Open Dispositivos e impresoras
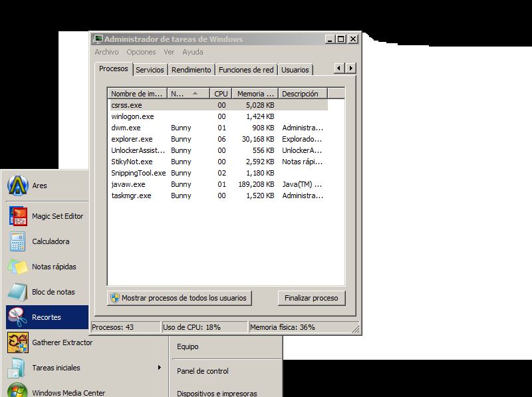532x397 pixels. 217,393
